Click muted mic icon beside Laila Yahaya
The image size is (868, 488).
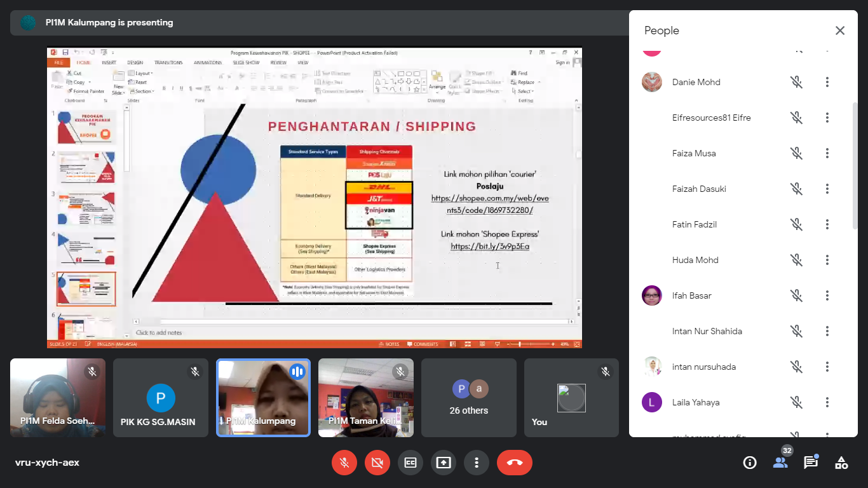[x=796, y=402]
